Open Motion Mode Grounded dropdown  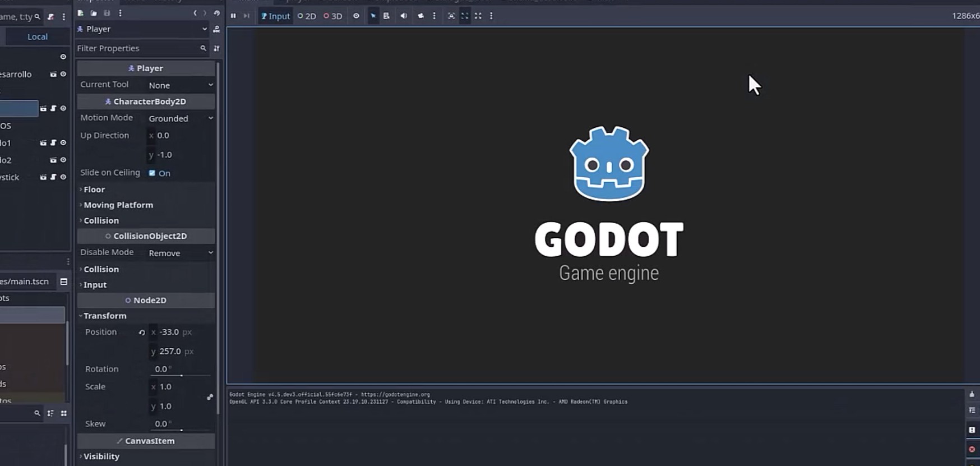coord(181,118)
